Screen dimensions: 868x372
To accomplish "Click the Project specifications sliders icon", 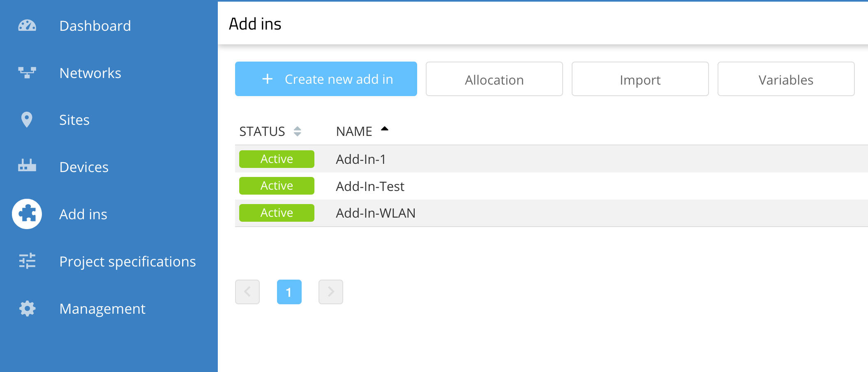I will [x=27, y=261].
